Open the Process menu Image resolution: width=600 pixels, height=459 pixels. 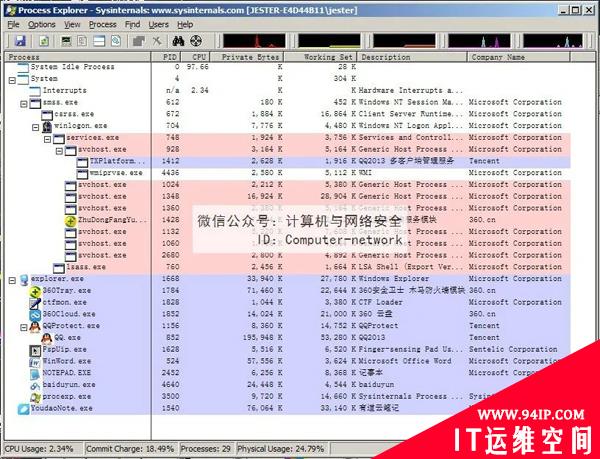click(x=103, y=24)
